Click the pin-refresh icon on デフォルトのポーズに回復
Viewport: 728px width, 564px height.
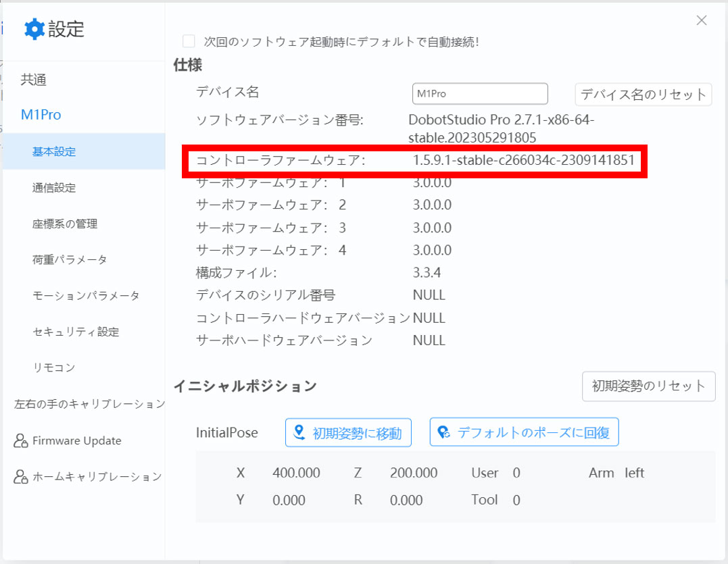pos(443,432)
